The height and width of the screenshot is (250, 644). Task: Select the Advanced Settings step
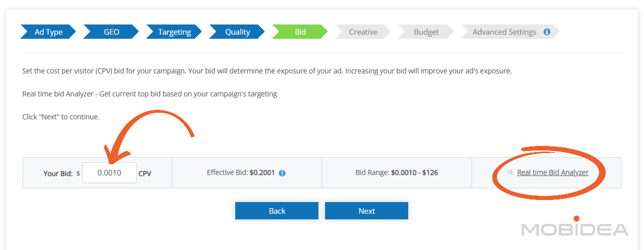pyautogui.click(x=504, y=32)
